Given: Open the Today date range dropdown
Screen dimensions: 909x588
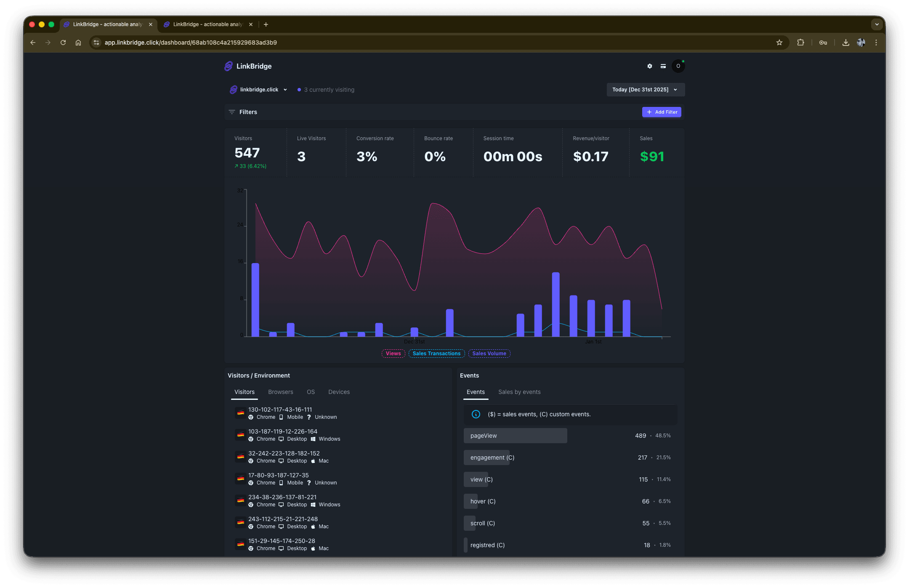Looking at the screenshot, I should (x=645, y=90).
